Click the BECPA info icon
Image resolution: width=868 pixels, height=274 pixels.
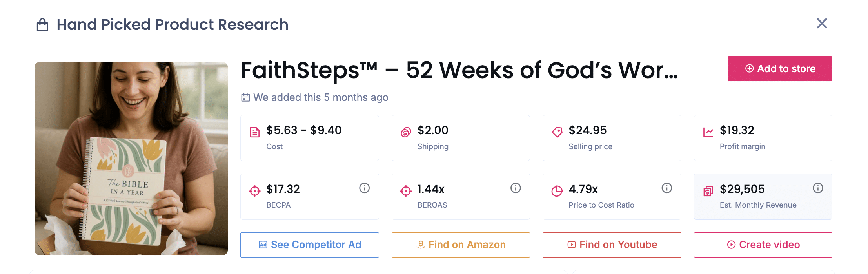(x=364, y=188)
